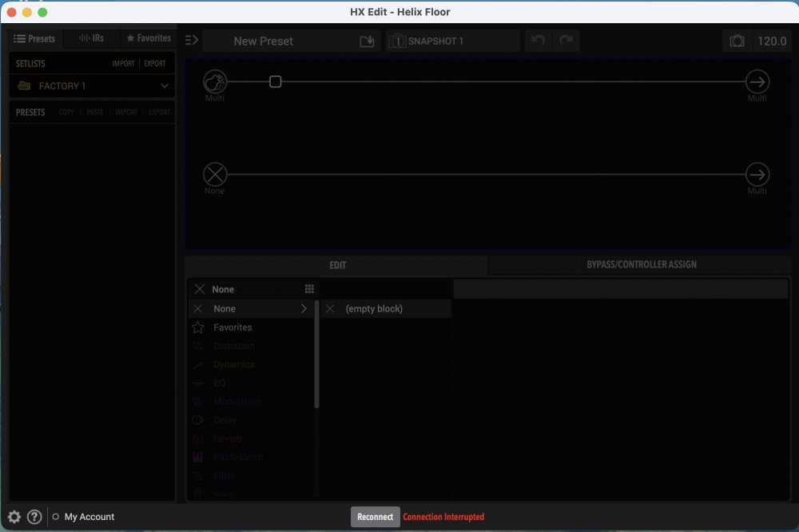Image resolution: width=799 pixels, height=532 pixels.
Task: Click the 120.0 tempo value
Action: tap(772, 41)
